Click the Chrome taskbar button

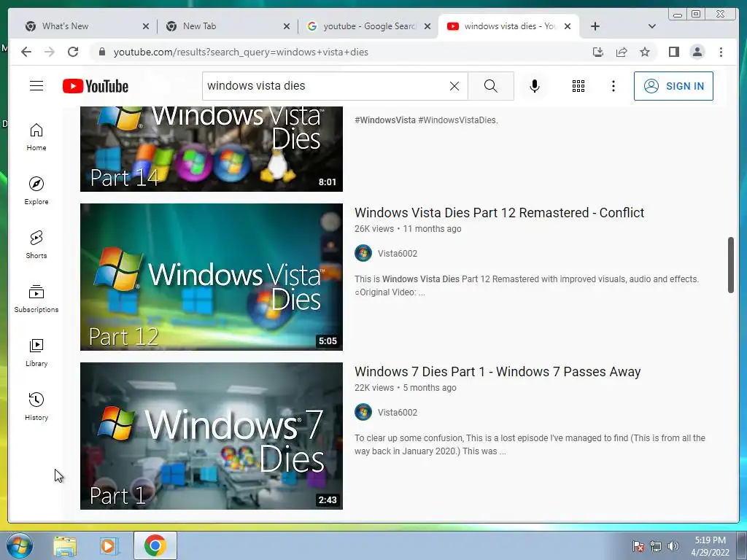(x=155, y=545)
